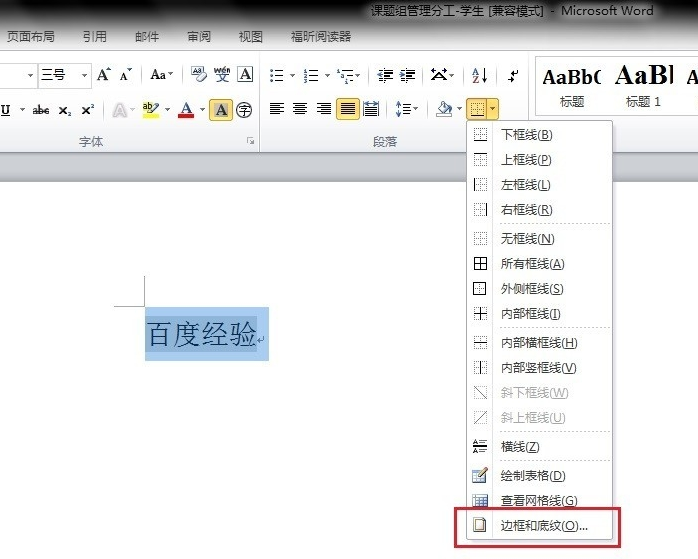
Task: Apply the 标题 style thumbnail
Action: [x=572, y=87]
